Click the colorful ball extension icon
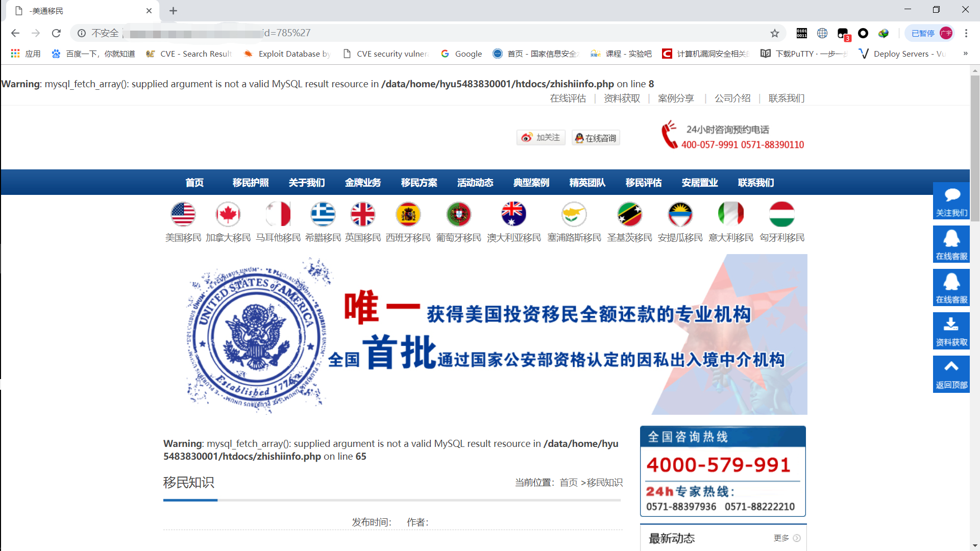This screenshot has height=551, width=980. pyautogui.click(x=884, y=33)
